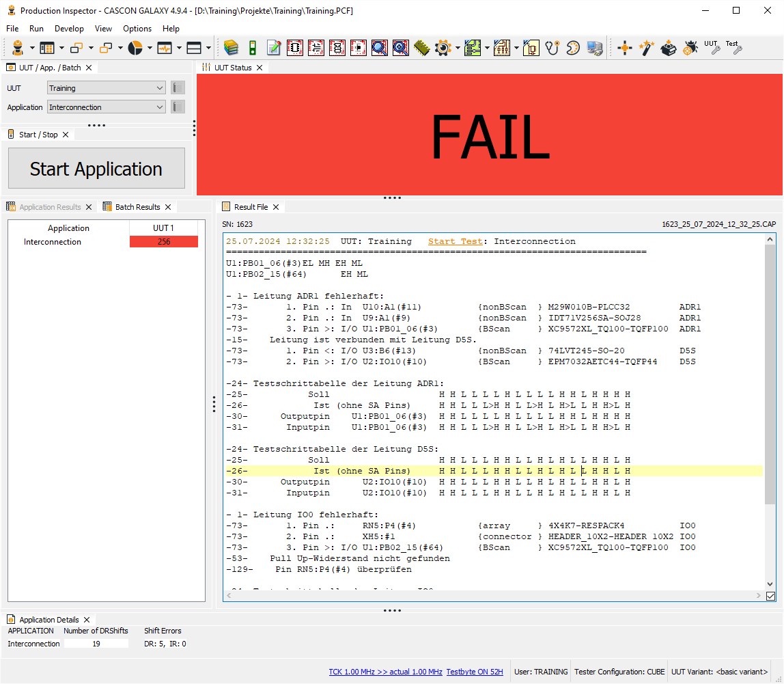The image size is (784, 684).
Task: Expand the pie chart icon dropdown arrow
Action: (x=150, y=48)
